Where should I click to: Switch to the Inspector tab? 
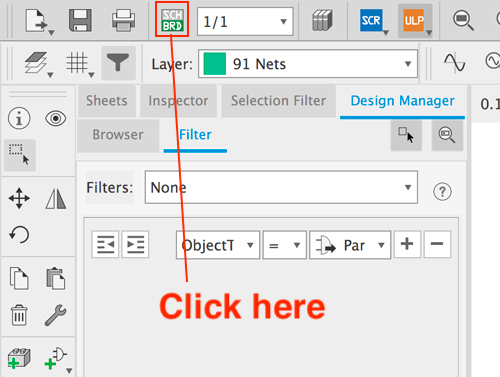pos(178,101)
